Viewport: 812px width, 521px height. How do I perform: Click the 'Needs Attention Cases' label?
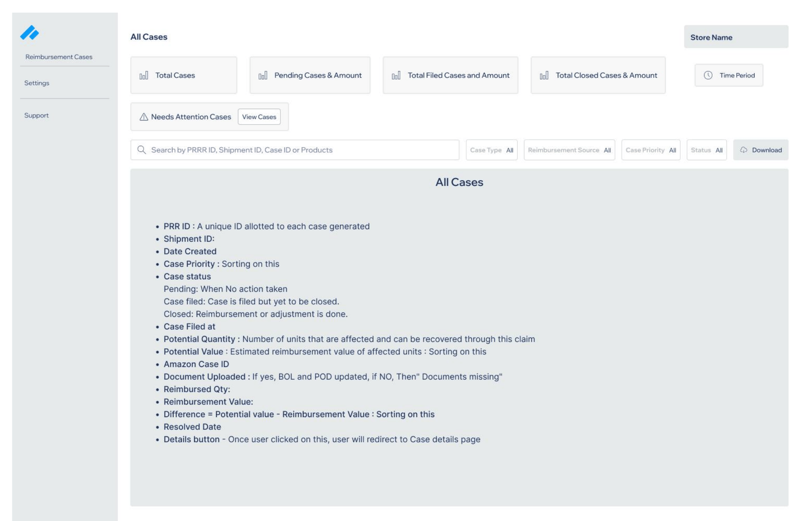point(191,117)
